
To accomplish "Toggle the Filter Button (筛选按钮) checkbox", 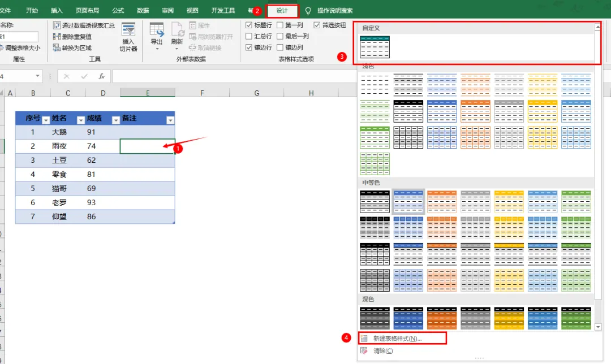I will 317,25.
